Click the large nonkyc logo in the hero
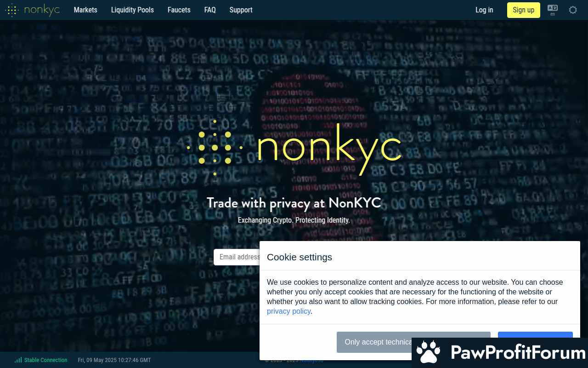588x368 pixels. pyautogui.click(x=294, y=148)
